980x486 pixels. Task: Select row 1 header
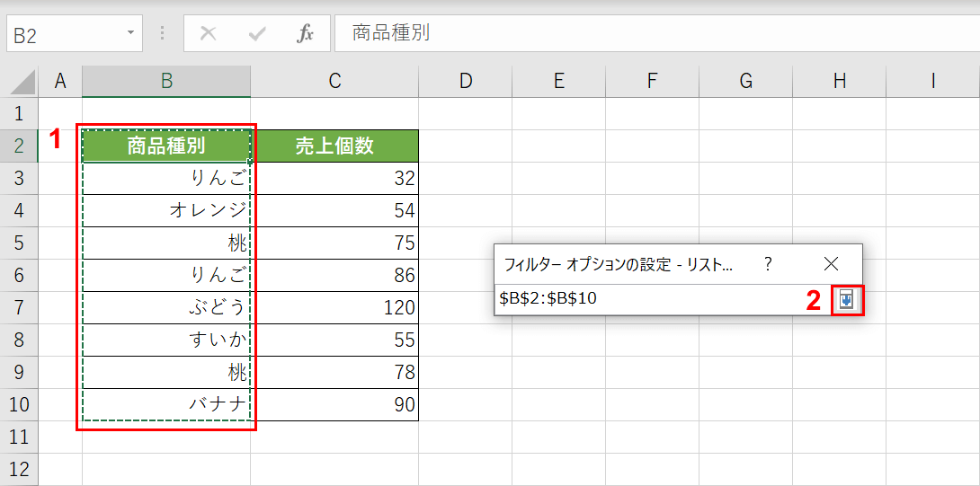[x=19, y=114]
